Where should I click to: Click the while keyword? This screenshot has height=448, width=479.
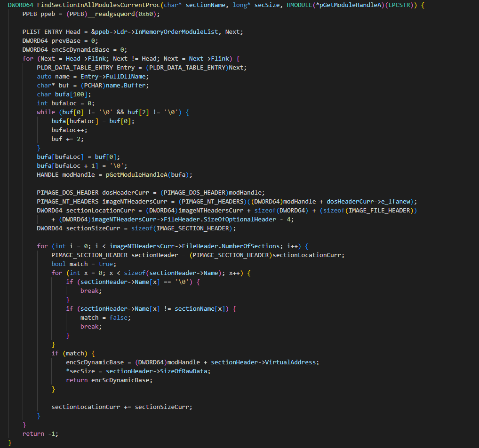46,112
